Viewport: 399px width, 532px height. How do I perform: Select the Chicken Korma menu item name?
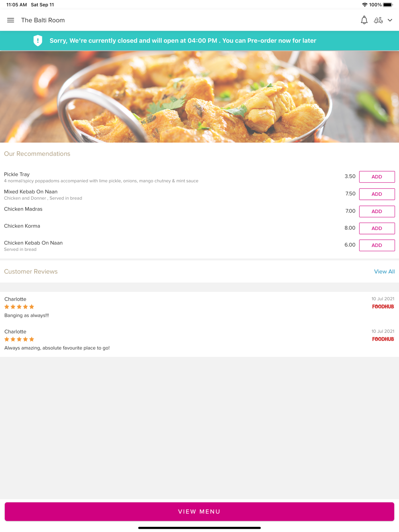pyautogui.click(x=22, y=226)
